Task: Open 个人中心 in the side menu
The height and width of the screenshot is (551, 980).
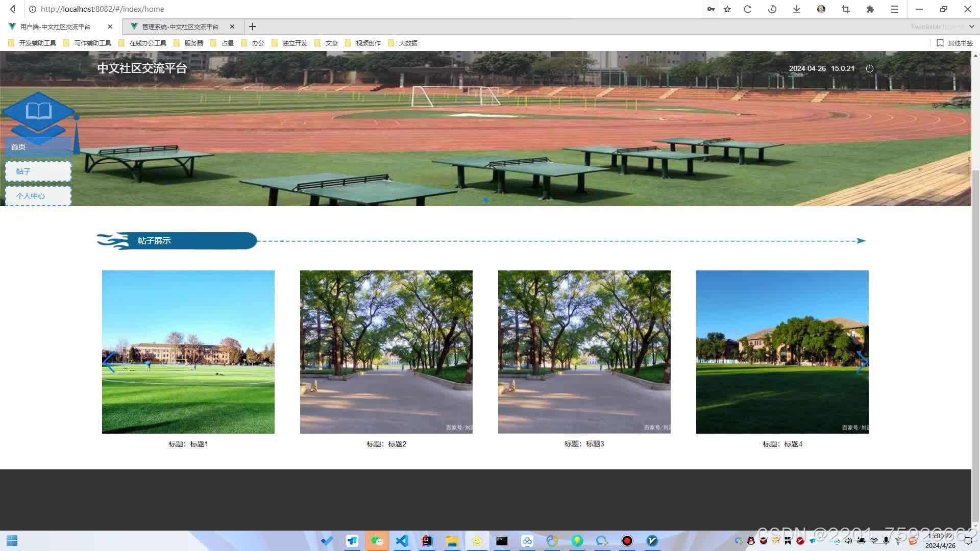Action: coord(38,196)
